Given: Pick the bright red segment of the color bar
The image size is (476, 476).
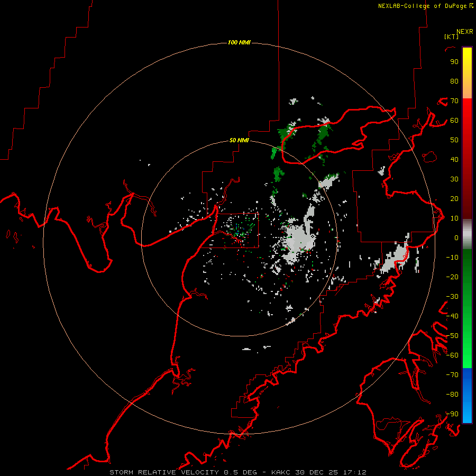Looking at the screenshot, I should (x=467, y=112).
